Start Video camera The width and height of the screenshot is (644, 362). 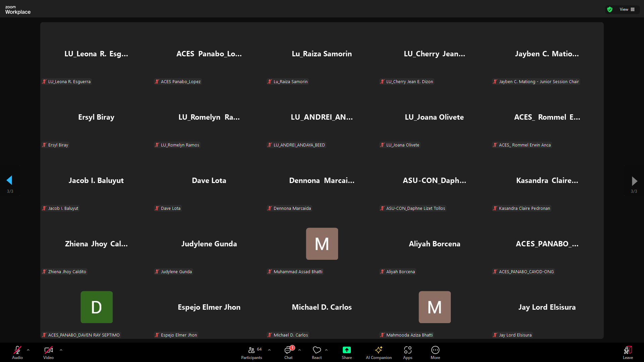point(48,352)
